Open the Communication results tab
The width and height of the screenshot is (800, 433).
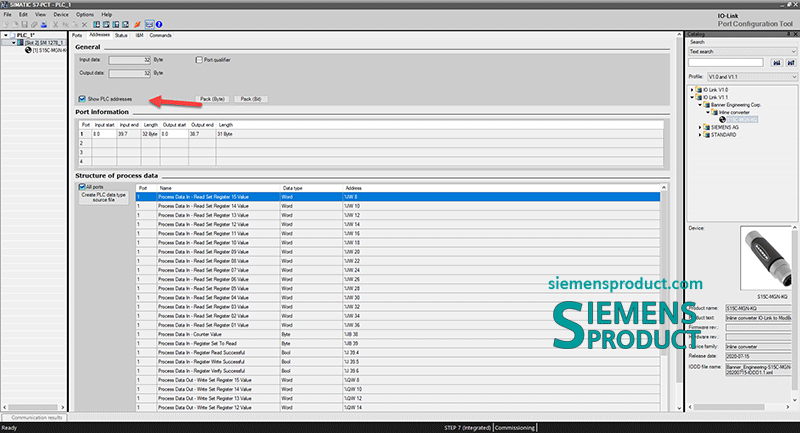[x=36, y=417]
